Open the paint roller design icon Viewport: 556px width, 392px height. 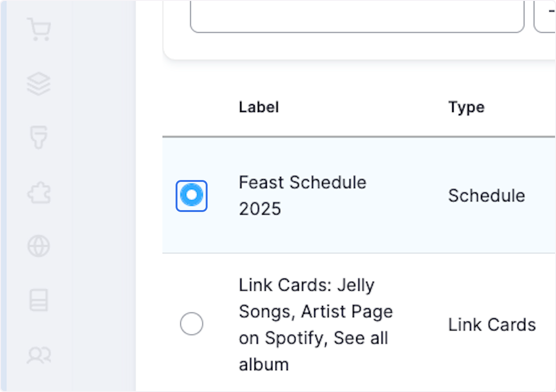point(39,137)
